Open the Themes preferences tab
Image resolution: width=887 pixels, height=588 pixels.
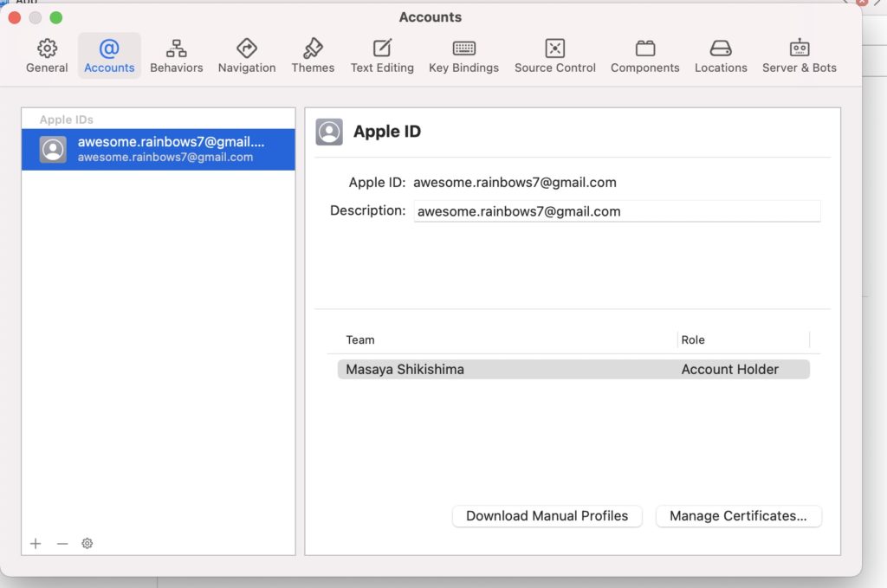click(313, 56)
